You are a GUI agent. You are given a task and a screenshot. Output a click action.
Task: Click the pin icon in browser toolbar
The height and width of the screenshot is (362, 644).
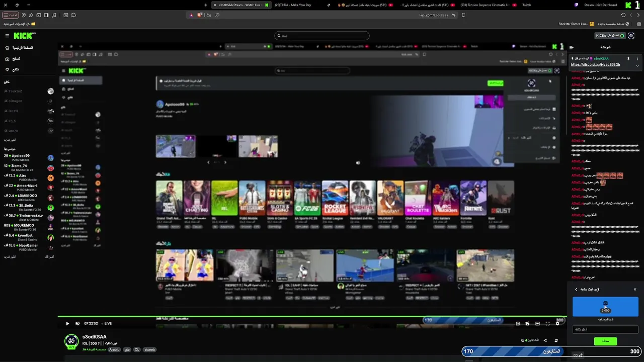point(31,15)
